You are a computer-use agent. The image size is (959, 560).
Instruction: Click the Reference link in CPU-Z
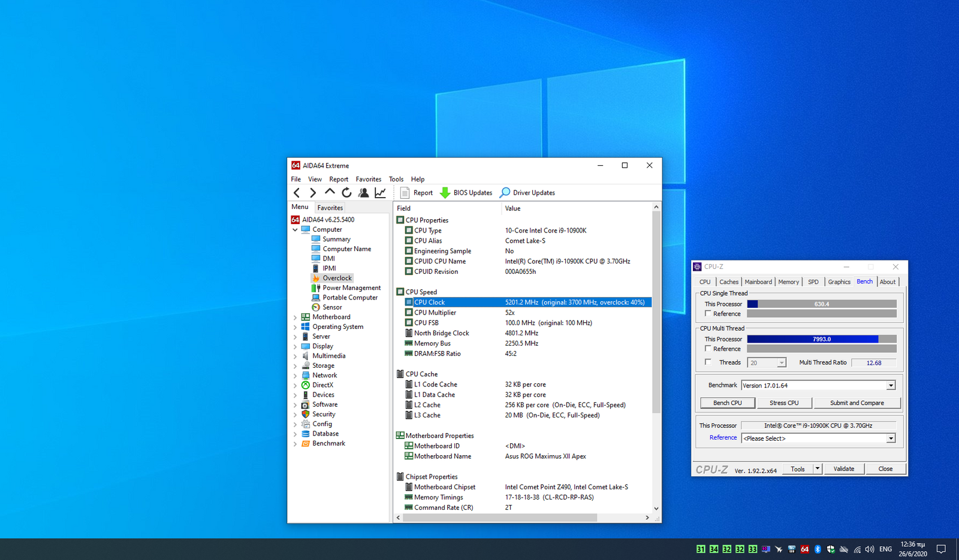[x=723, y=438]
